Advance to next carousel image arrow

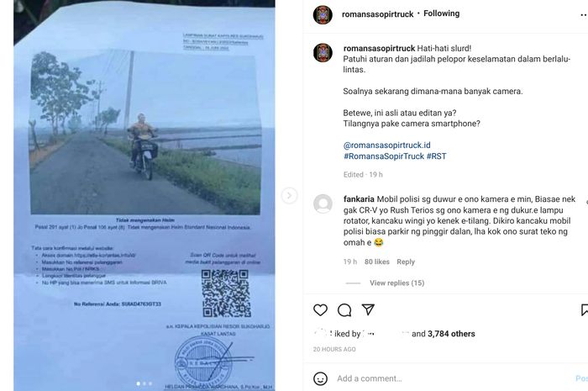289,195
